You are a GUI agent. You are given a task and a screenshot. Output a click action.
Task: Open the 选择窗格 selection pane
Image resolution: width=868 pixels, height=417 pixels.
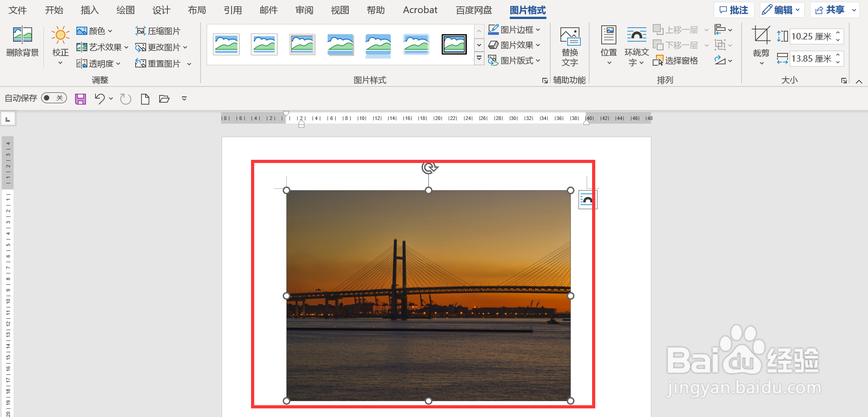tap(676, 61)
